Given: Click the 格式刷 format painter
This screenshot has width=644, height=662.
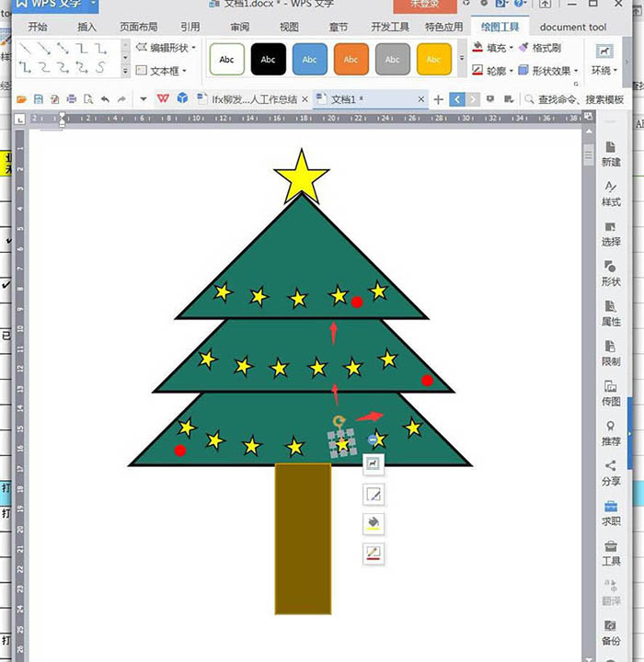Looking at the screenshot, I should point(540,48).
